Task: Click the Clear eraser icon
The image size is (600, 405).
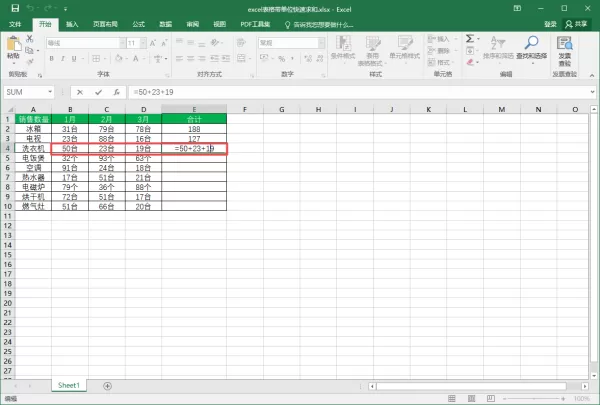Action: [x=470, y=62]
